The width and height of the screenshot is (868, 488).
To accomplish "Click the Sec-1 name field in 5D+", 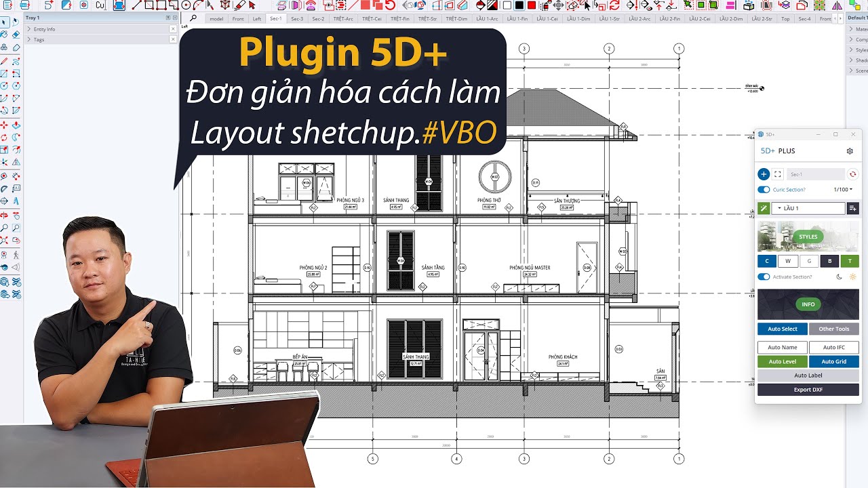I will (x=816, y=174).
